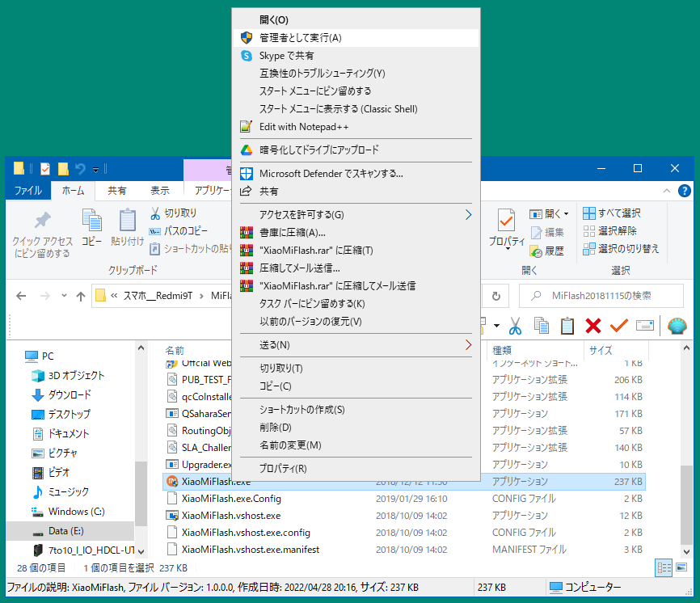This screenshot has width=700, height=603.
Task: Click the blue Help question mark button
Action: click(684, 191)
